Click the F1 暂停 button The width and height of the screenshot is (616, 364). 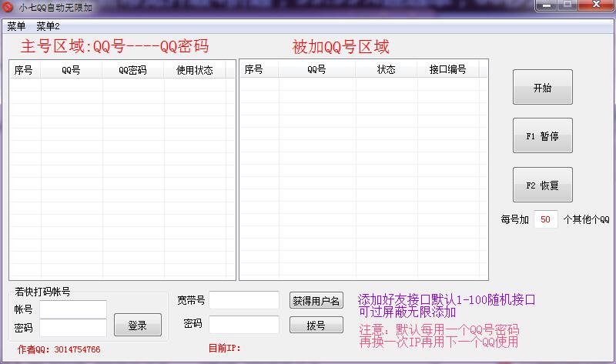click(543, 136)
